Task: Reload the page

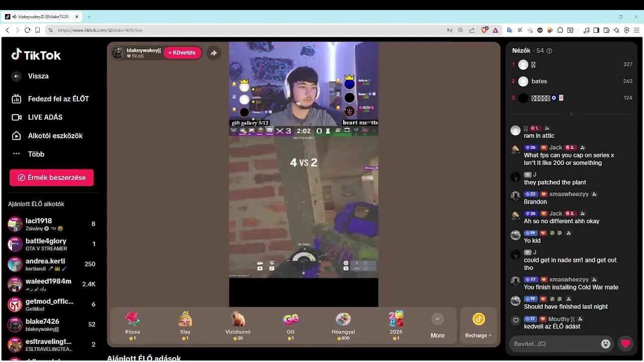Action: tap(28, 30)
